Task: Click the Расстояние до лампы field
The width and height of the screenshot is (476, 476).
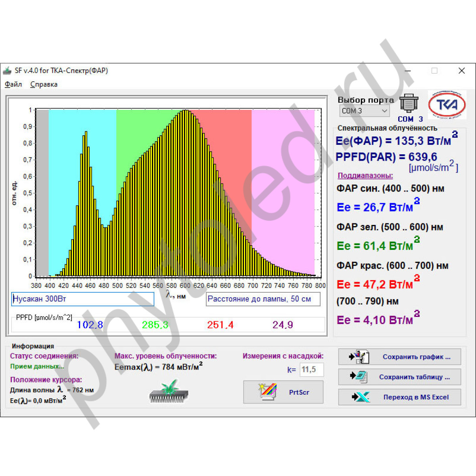Action: pos(263,299)
